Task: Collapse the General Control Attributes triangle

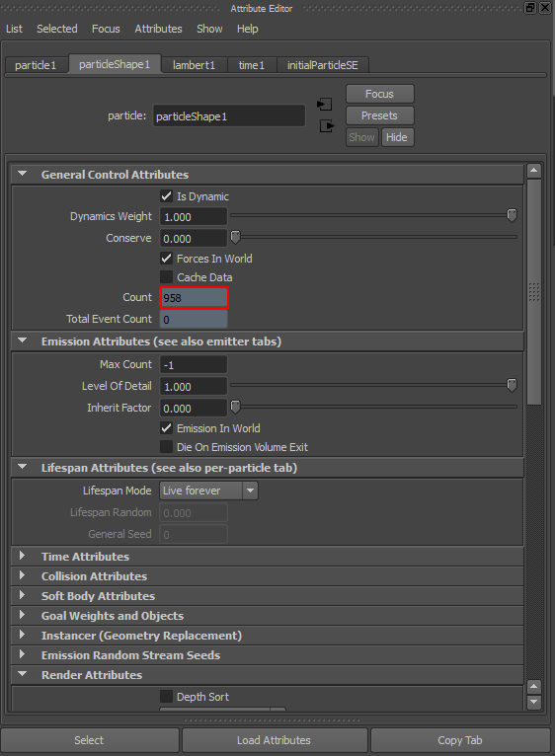Action: click(22, 174)
